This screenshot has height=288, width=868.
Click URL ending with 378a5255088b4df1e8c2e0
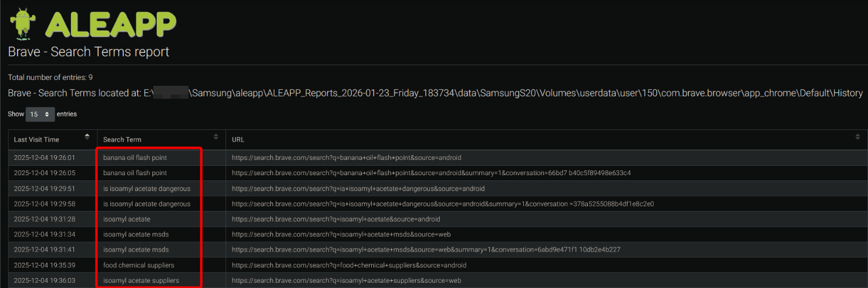click(x=443, y=204)
